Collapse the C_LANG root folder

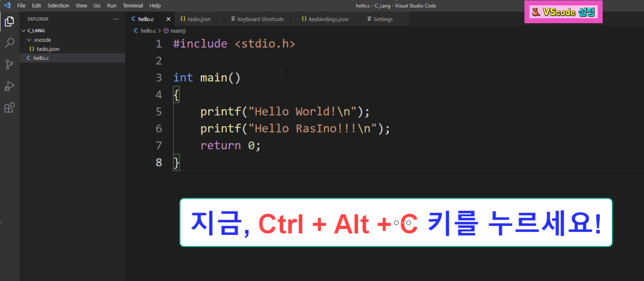tap(24, 31)
